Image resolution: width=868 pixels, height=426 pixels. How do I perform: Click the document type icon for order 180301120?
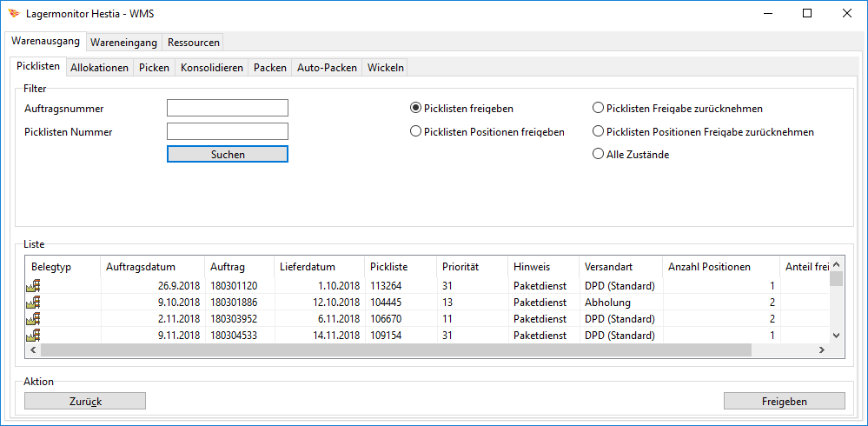coord(34,286)
